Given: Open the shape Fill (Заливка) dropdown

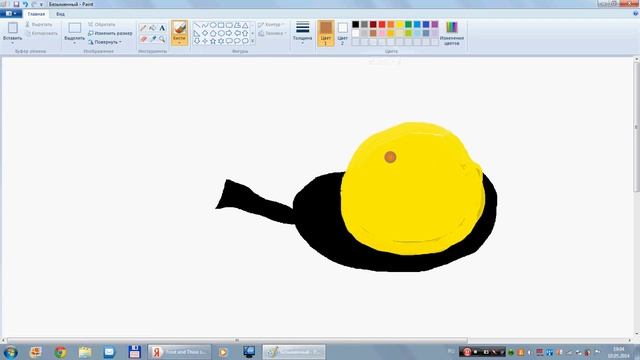Looking at the screenshot, I should pos(273,33).
